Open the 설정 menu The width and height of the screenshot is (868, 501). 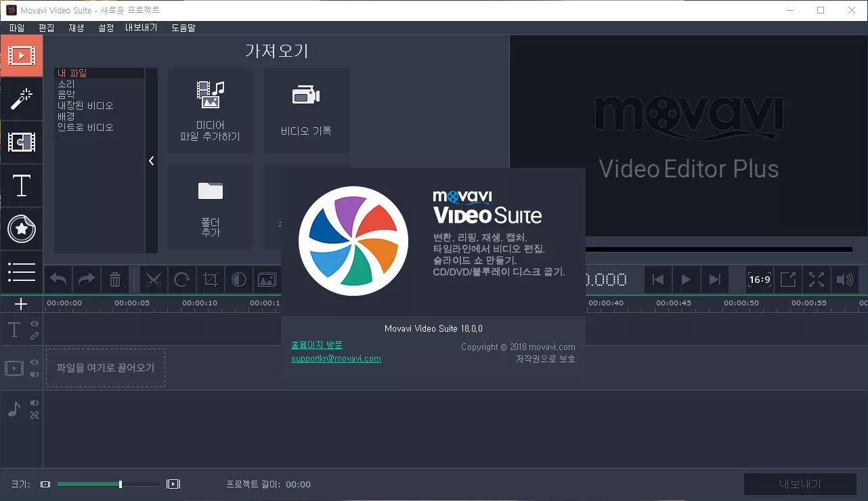(106, 28)
